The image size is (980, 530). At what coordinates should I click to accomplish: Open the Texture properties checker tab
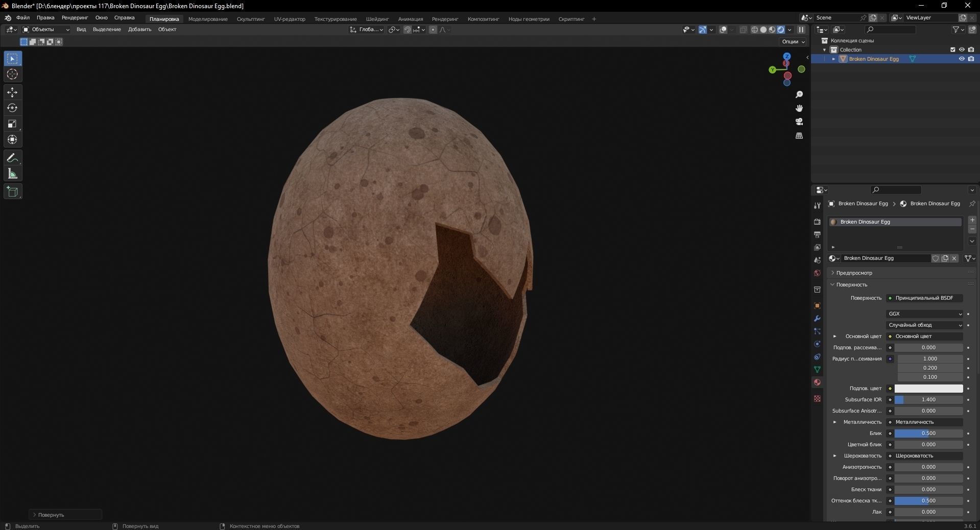[817, 398]
